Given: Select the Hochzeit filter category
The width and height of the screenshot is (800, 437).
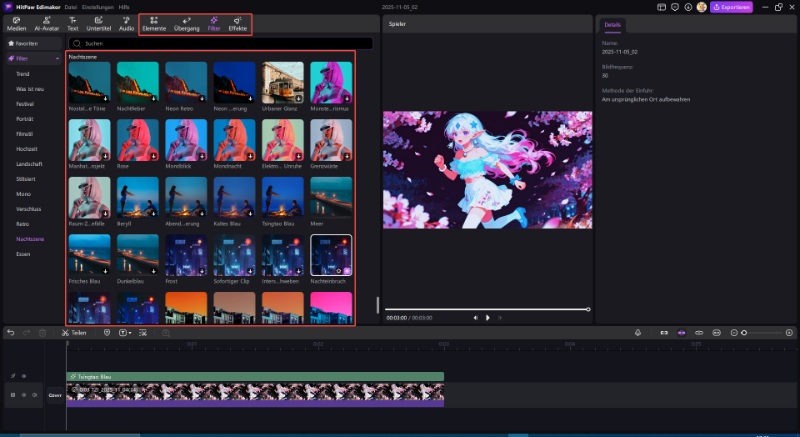Looking at the screenshot, I should coord(27,149).
